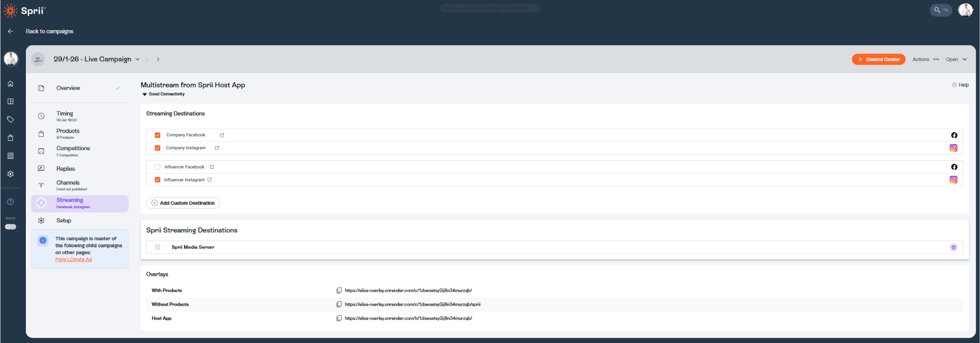The width and height of the screenshot is (980, 343).
Task: Click the back arrow icon
Action: click(x=11, y=31)
